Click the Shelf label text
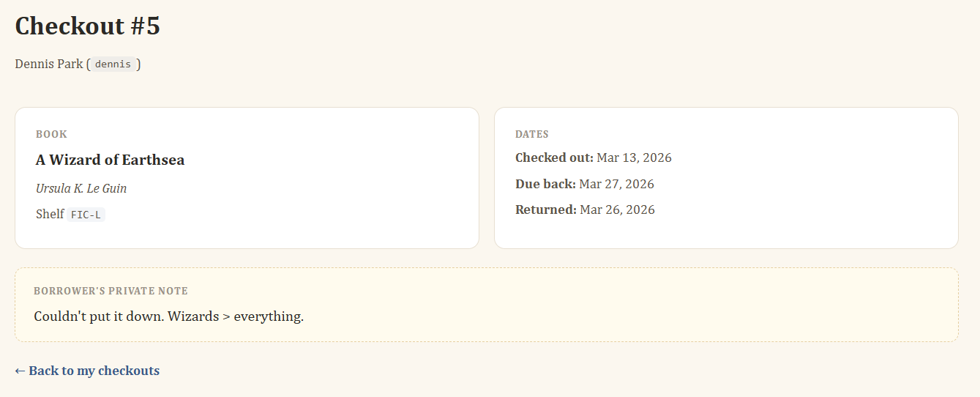Image resolution: width=980 pixels, height=397 pixels. [50, 215]
